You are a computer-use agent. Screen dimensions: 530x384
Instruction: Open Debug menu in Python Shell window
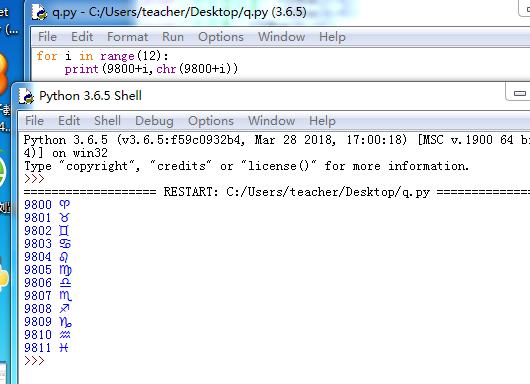(x=154, y=121)
